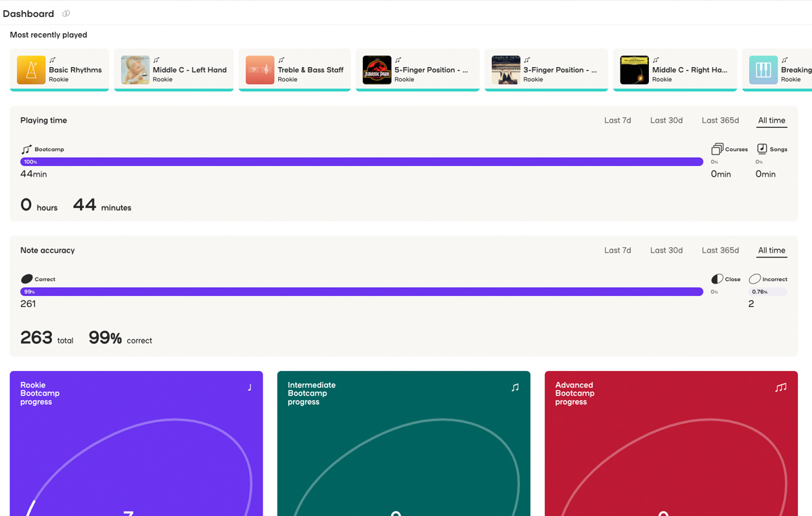Open the 3-Finger Position Rookie course
This screenshot has width=812, height=516.
546,69
